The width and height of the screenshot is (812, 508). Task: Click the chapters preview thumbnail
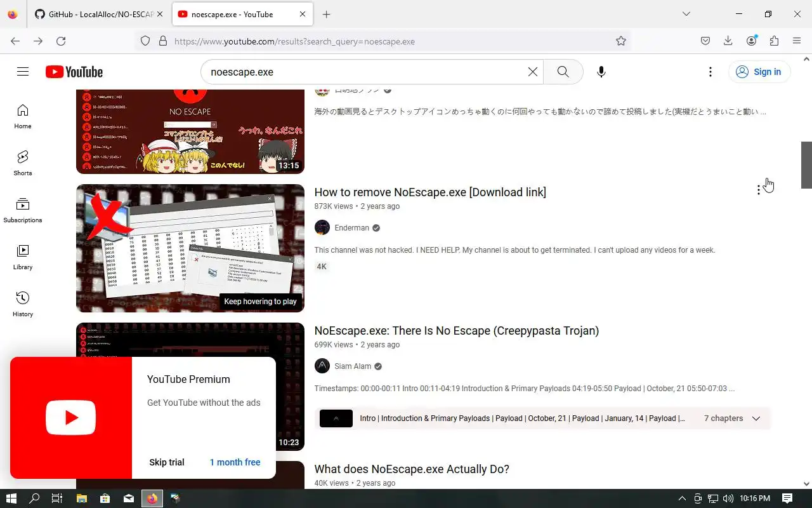(x=336, y=418)
